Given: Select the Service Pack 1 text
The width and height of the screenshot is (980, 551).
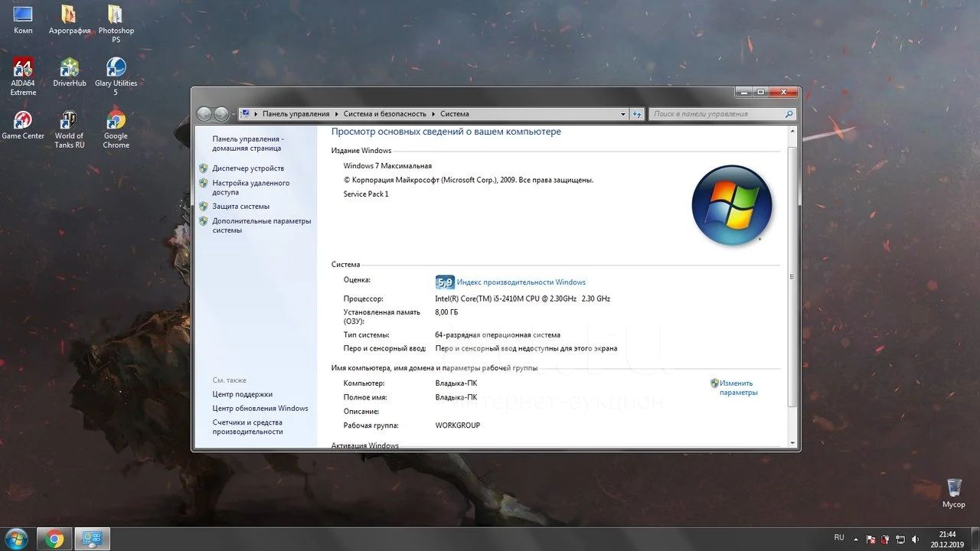Looking at the screenshot, I should tap(366, 194).
